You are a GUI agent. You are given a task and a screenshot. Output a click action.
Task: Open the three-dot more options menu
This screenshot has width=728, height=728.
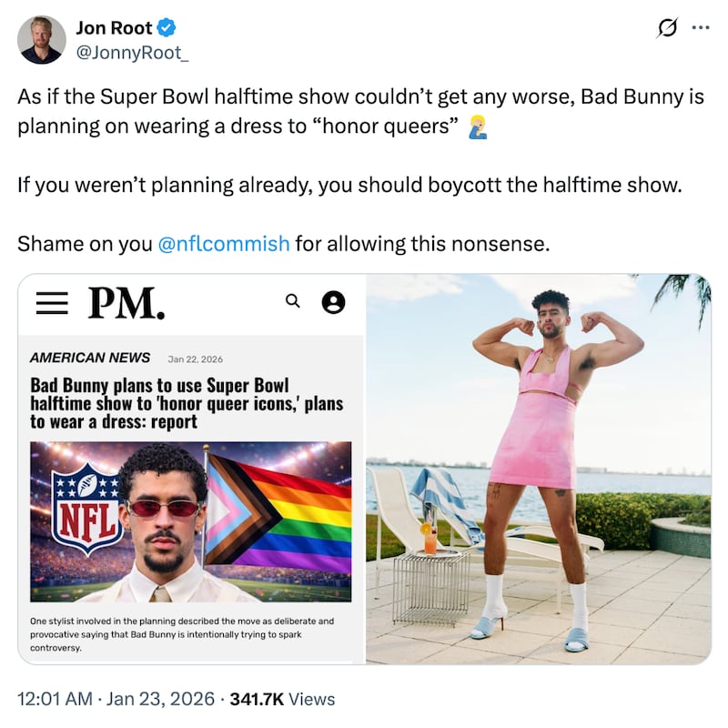point(700,28)
